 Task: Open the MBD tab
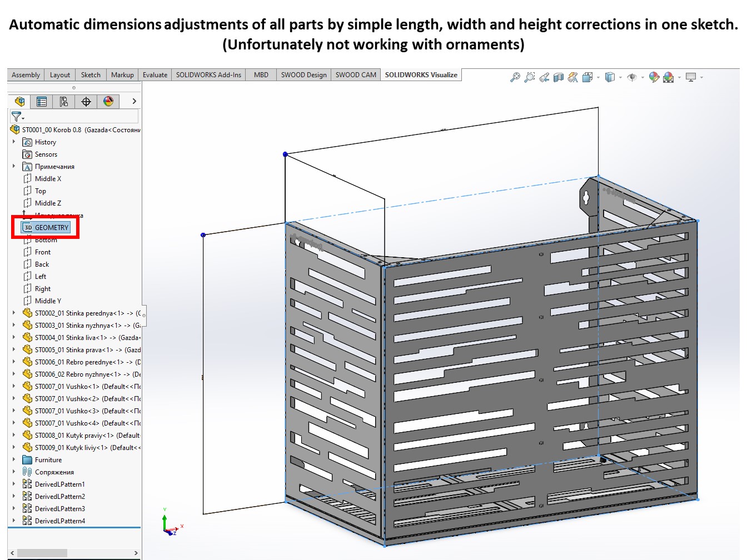(x=261, y=75)
